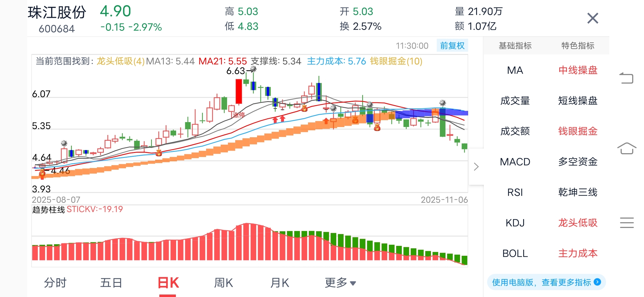Screen dimensions: 644x297
Task: Toggle the 前复权 price adjustment button
Action: [x=452, y=46]
